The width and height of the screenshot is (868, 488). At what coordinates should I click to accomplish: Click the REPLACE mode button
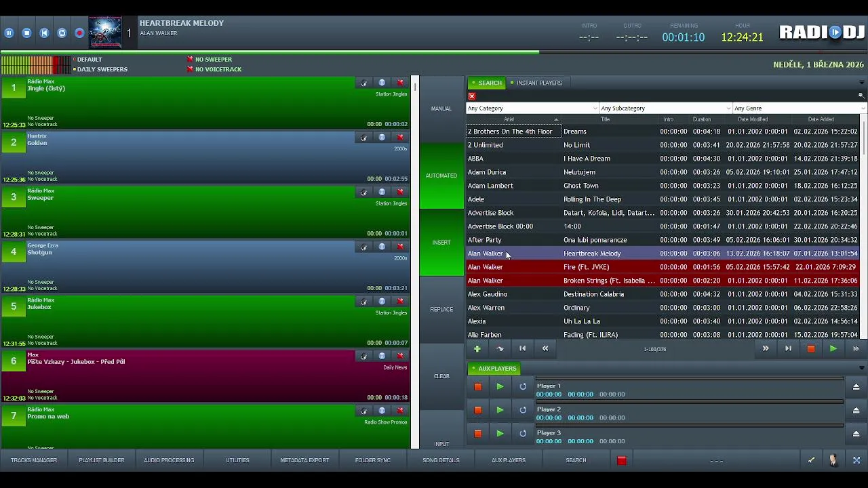tap(441, 310)
